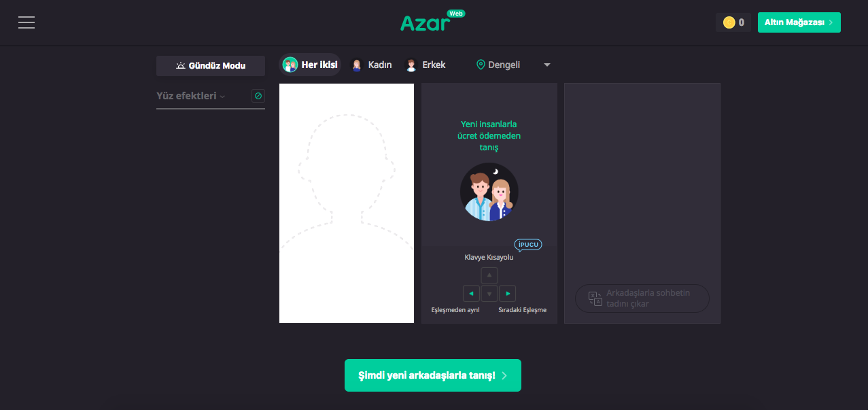868x410 pixels.
Task: Open the Altın Mağazası store
Action: tap(799, 22)
